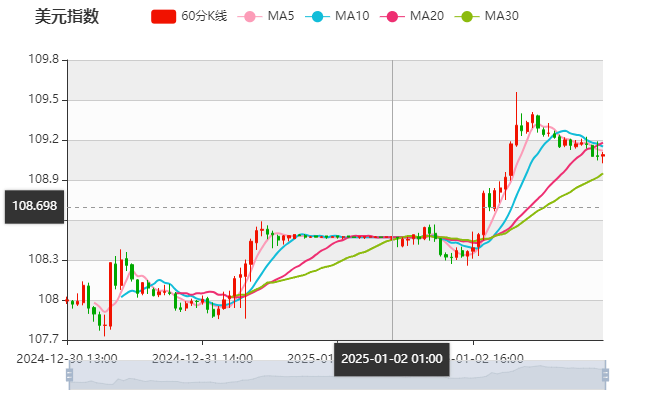Toggle the MA30 legend text
670x400 pixels.
click(501, 17)
